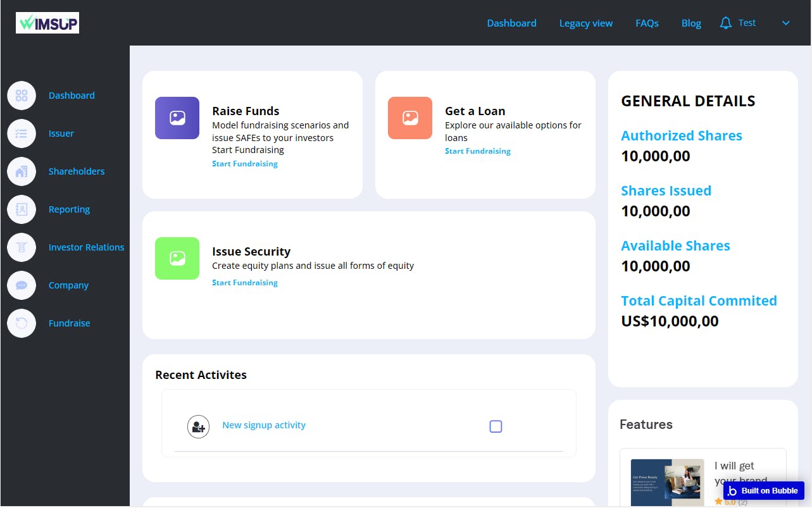Open Fundraise in sidebar

(69, 323)
